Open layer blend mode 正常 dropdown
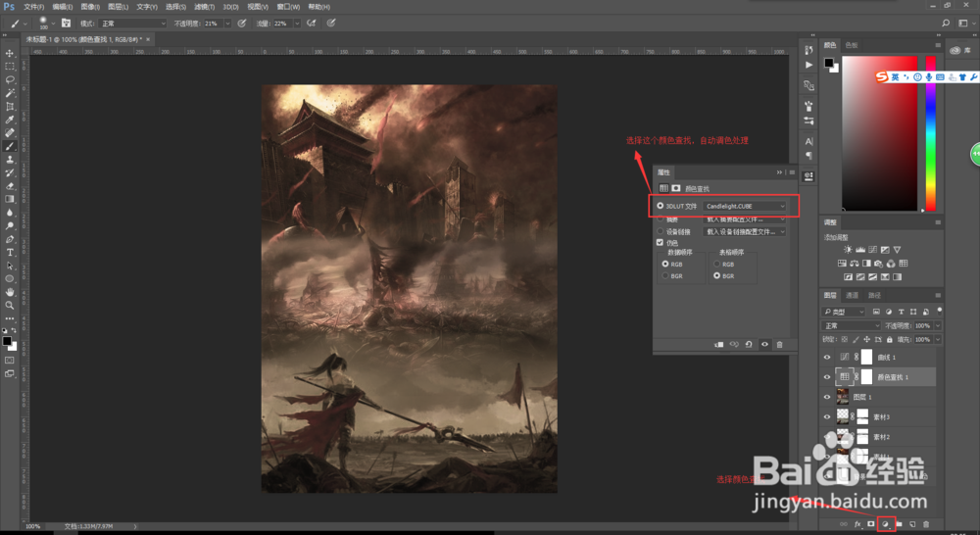This screenshot has width=980, height=535. point(851,325)
